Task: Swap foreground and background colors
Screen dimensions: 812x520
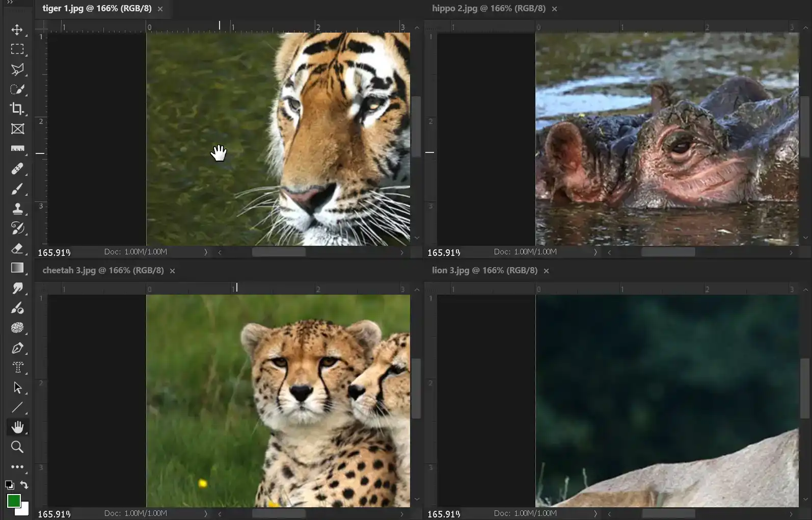Action: pyautogui.click(x=24, y=485)
